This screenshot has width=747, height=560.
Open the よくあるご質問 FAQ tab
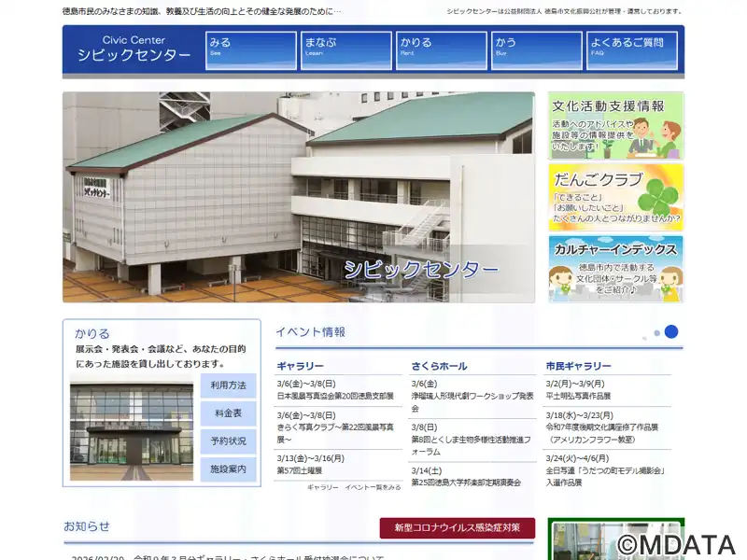(632, 50)
